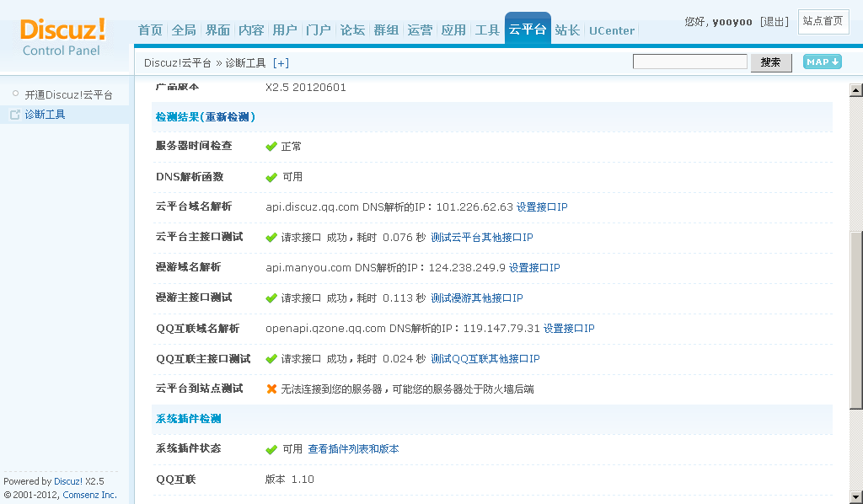The image size is (863, 504).
Task: Click the external-link icon beside 诊断工具
Action: [x=15, y=115]
